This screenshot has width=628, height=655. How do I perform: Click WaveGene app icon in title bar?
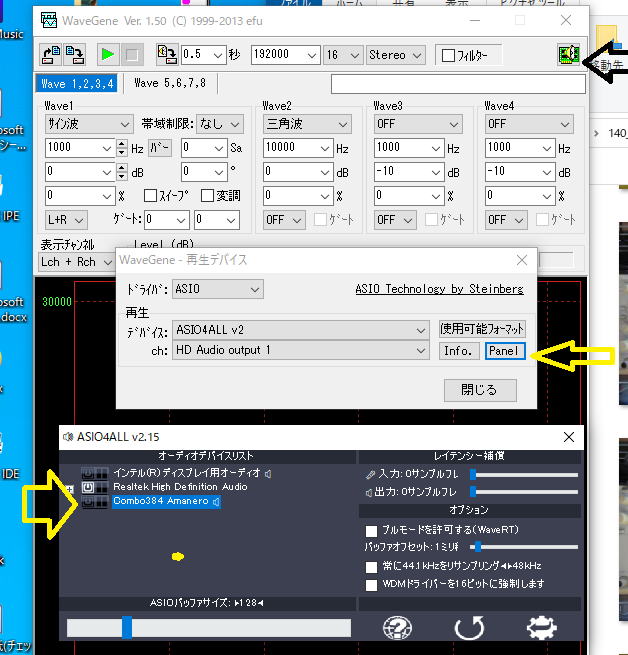[49, 20]
